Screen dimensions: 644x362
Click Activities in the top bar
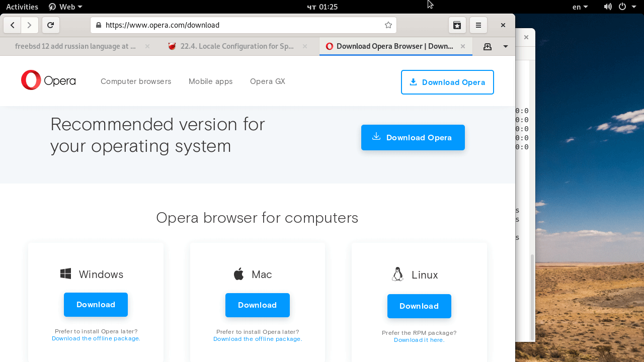coord(22,7)
